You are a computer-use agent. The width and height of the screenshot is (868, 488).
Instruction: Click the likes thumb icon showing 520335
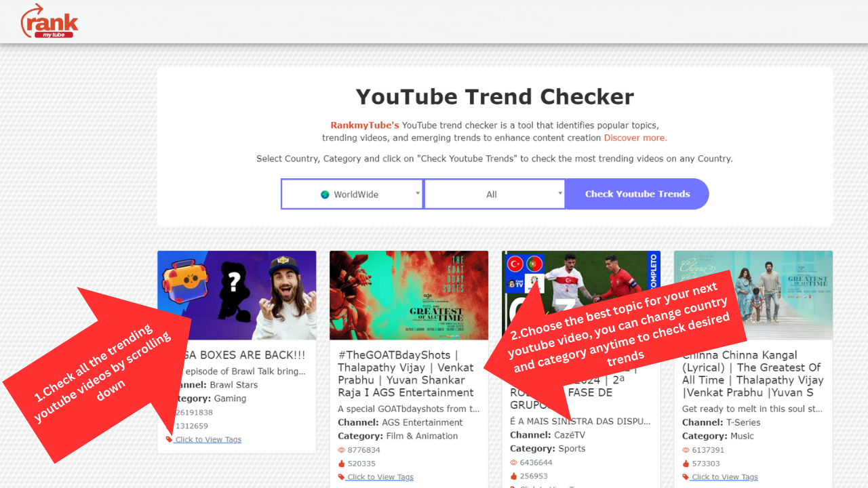(x=342, y=464)
